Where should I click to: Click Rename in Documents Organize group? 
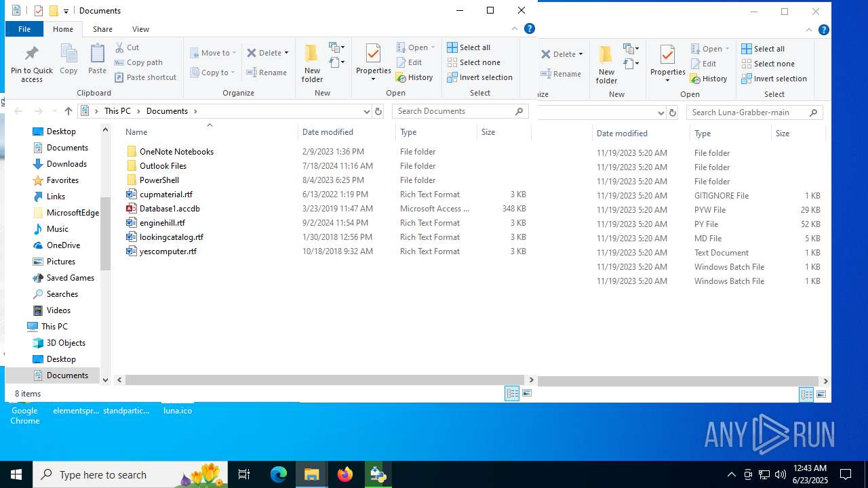tap(267, 73)
